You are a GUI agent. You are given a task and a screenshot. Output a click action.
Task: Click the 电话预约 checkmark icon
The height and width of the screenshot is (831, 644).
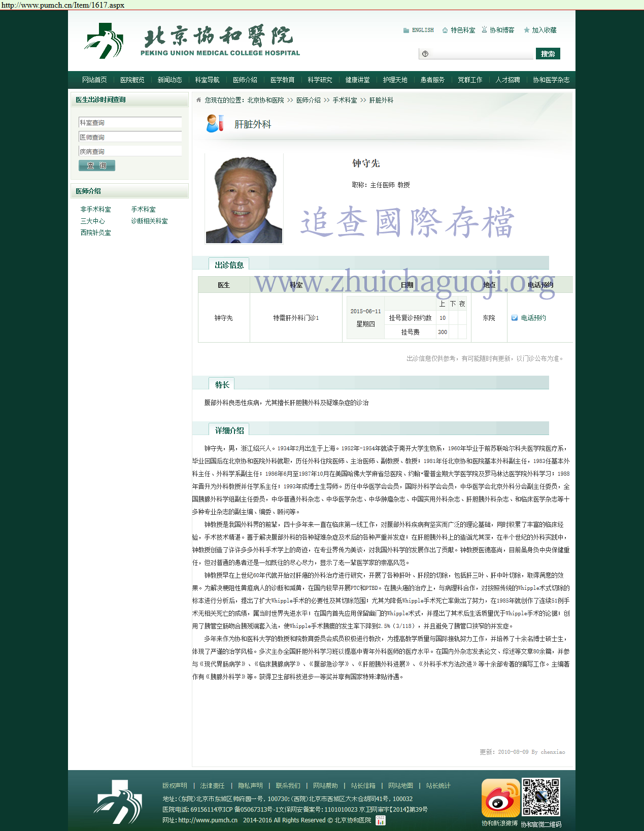[515, 318]
